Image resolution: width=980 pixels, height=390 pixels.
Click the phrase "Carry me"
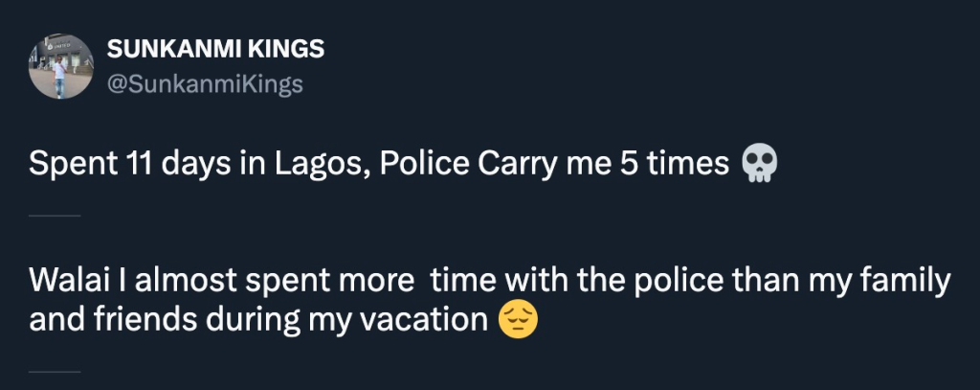click(545, 165)
